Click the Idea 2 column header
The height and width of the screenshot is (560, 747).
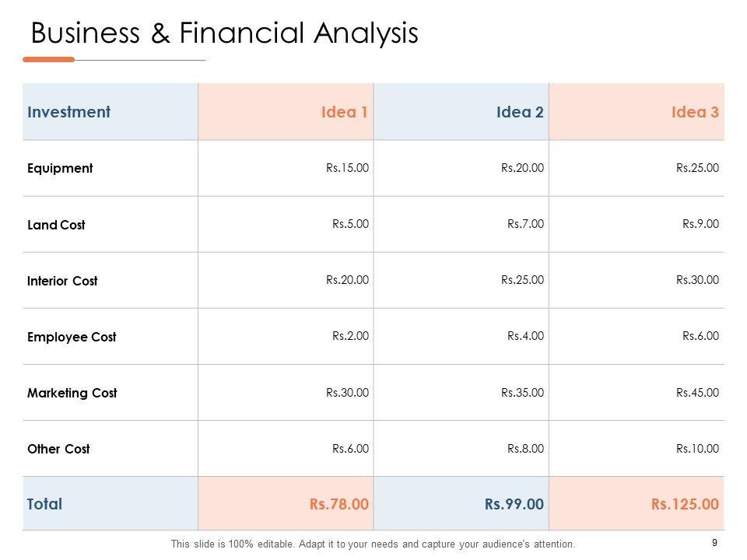click(520, 112)
